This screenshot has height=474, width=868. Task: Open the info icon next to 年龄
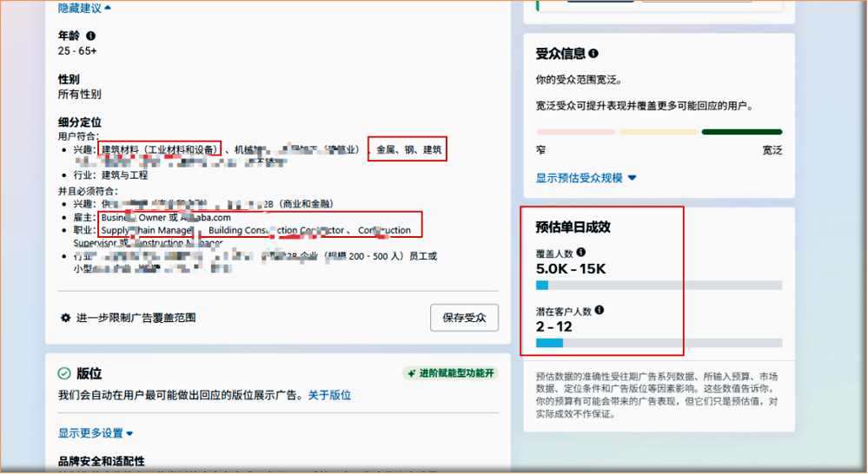pyautogui.click(x=90, y=36)
